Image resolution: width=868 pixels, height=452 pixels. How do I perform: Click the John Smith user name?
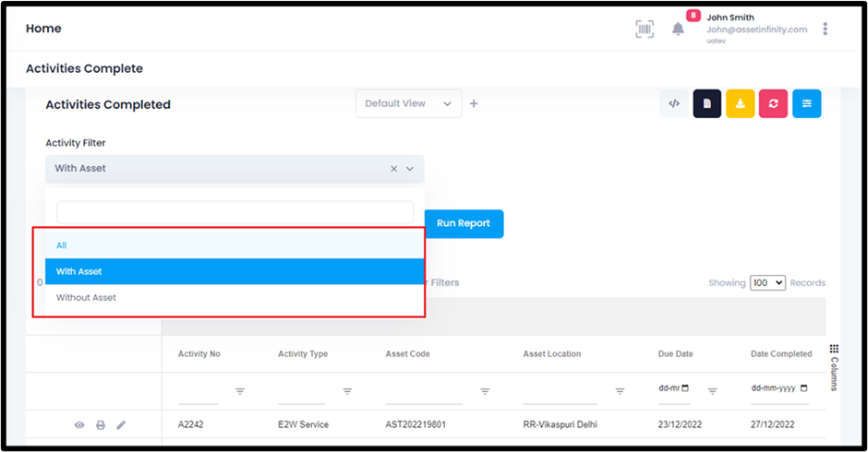pyautogui.click(x=730, y=18)
